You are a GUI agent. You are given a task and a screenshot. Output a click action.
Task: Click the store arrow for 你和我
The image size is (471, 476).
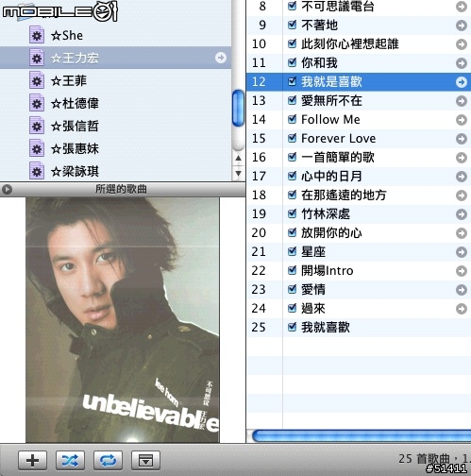click(x=462, y=63)
